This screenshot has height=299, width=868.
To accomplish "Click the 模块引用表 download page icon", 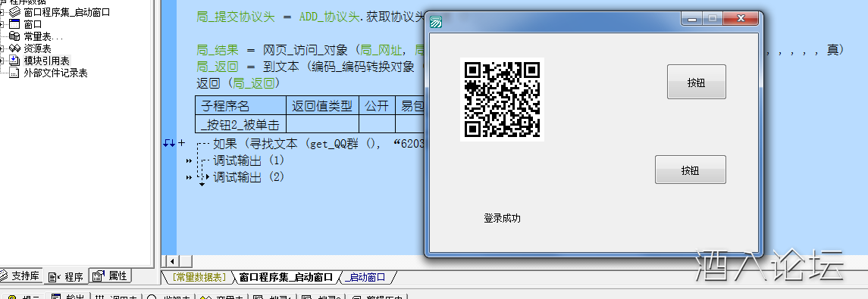I will click(15, 61).
